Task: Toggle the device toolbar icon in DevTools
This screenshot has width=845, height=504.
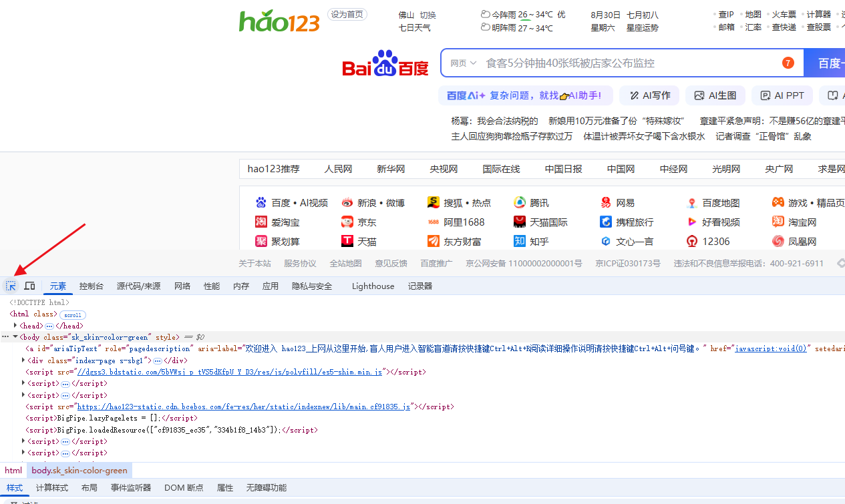Action: pyautogui.click(x=29, y=286)
